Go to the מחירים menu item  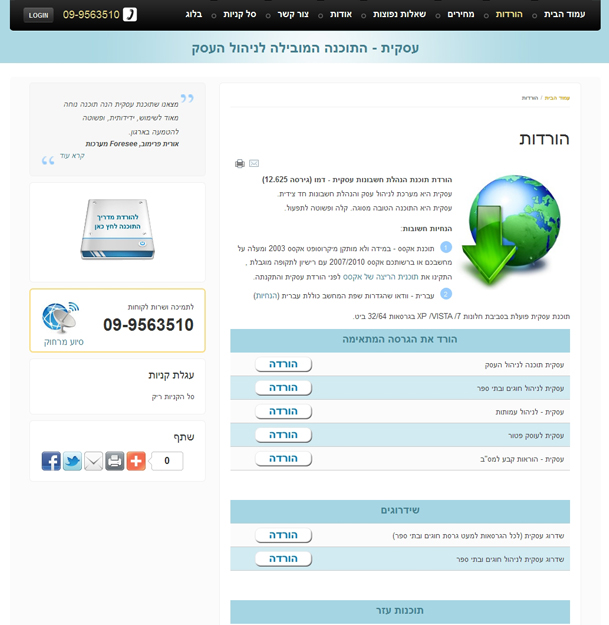point(460,15)
